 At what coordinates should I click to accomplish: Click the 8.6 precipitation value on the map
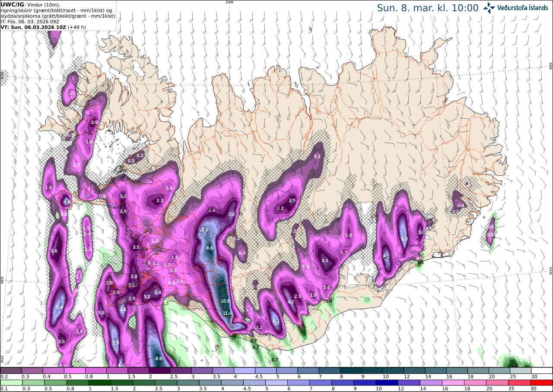[x=210, y=248]
